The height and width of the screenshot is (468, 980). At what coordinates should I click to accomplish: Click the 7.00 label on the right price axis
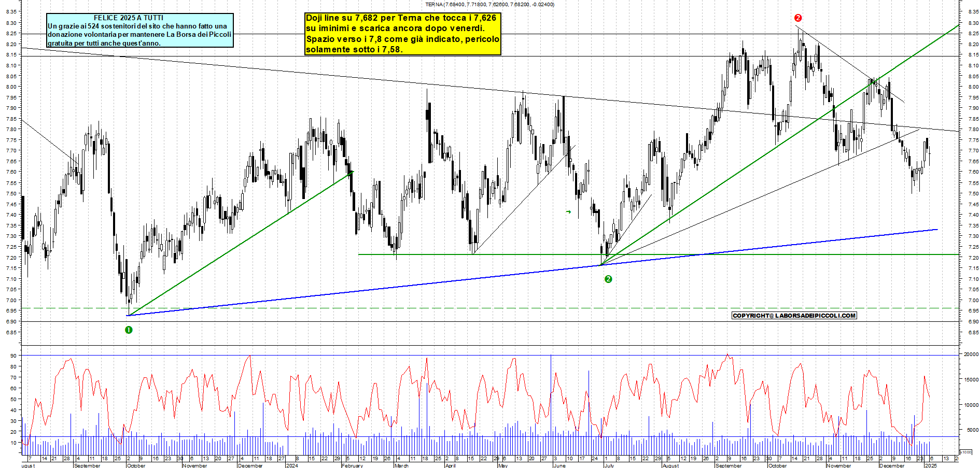[x=973, y=301]
